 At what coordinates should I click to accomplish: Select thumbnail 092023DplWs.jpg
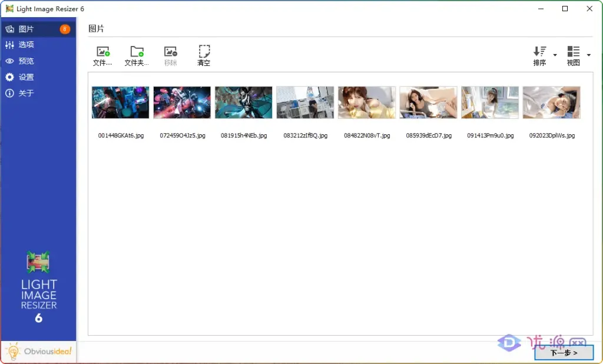point(551,102)
